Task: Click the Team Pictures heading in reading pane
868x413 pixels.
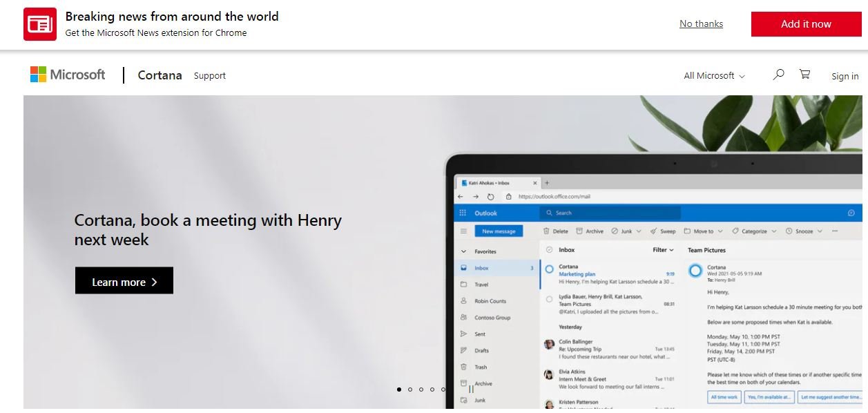Action: pyautogui.click(x=706, y=250)
